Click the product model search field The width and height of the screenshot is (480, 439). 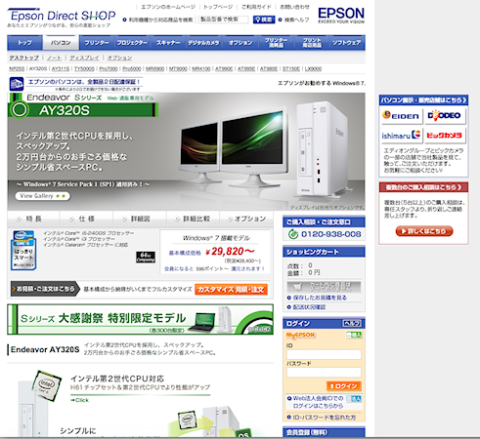(x=223, y=20)
